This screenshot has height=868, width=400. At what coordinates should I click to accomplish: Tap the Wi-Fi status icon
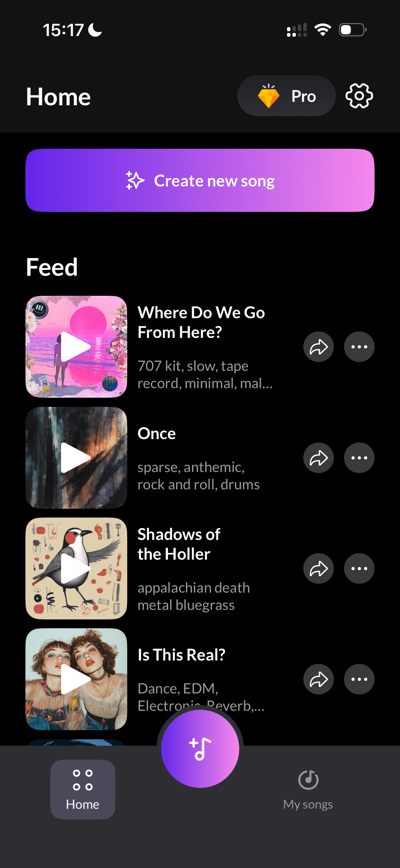point(323,30)
